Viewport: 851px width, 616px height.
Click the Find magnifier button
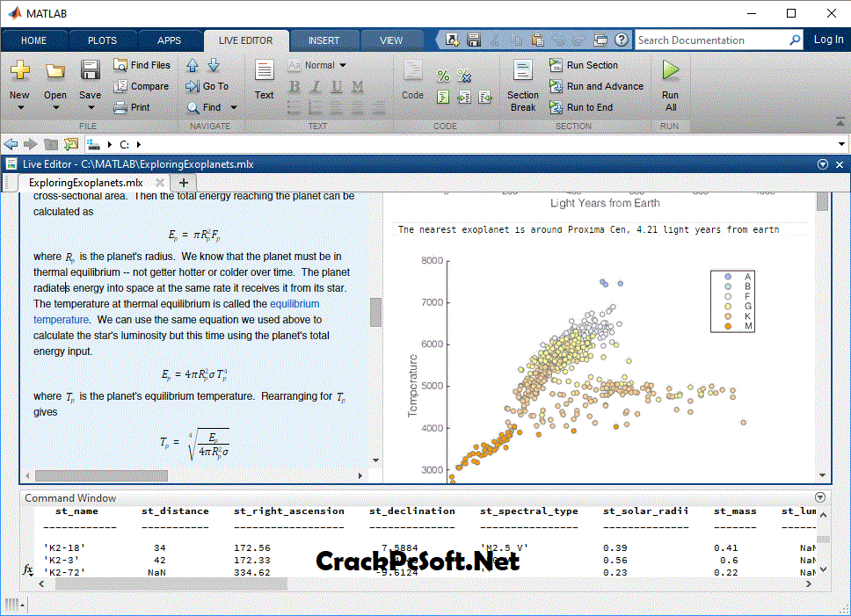tap(204, 107)
